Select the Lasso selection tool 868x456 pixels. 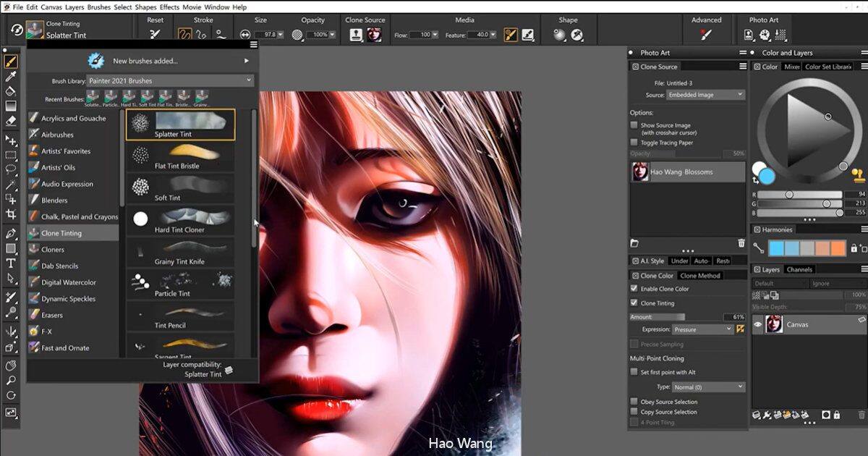(11, 169)
